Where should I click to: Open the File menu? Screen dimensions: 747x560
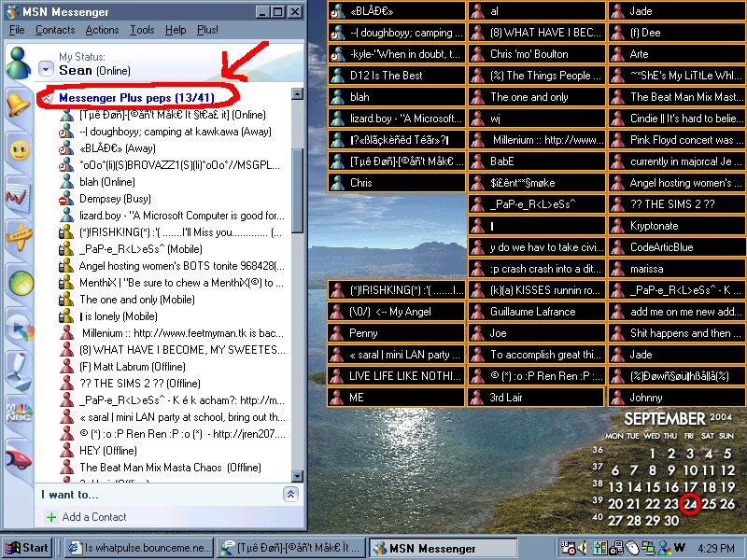tap(17, 30)
